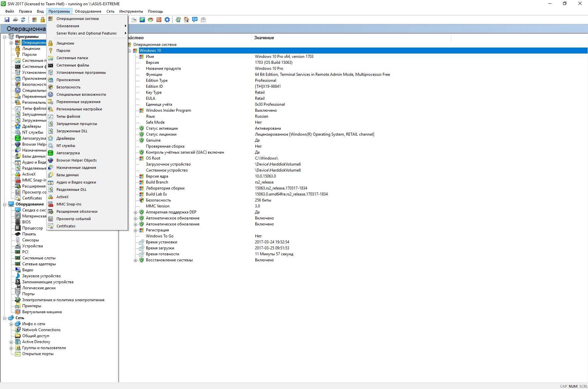
Task: Open the Файл menu
Action: [9, 11]
